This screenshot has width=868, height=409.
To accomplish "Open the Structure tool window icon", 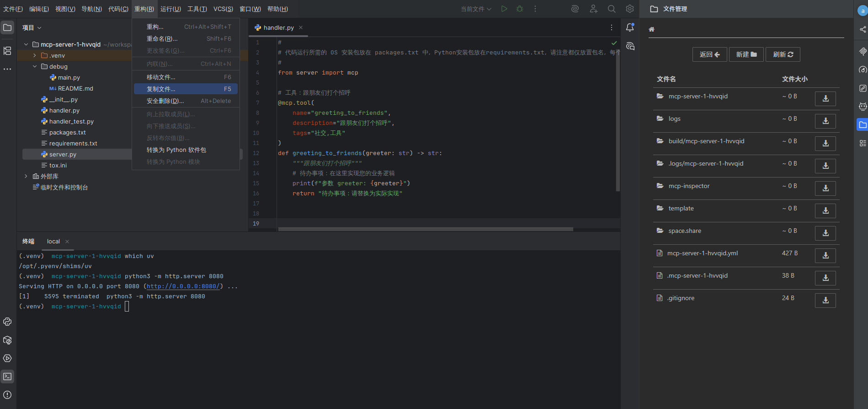I will pos(7,51).
